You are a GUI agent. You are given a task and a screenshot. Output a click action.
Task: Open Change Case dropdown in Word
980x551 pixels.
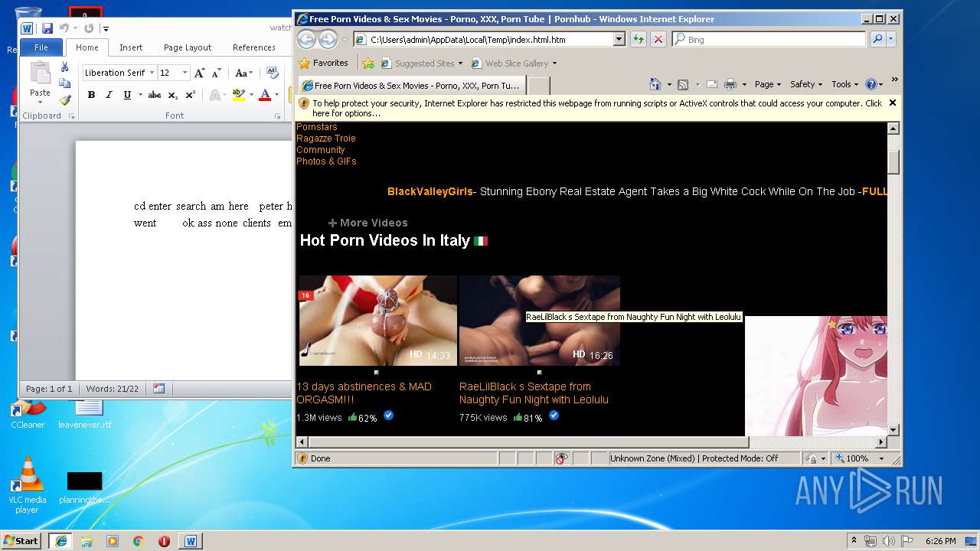pos(243,73)
